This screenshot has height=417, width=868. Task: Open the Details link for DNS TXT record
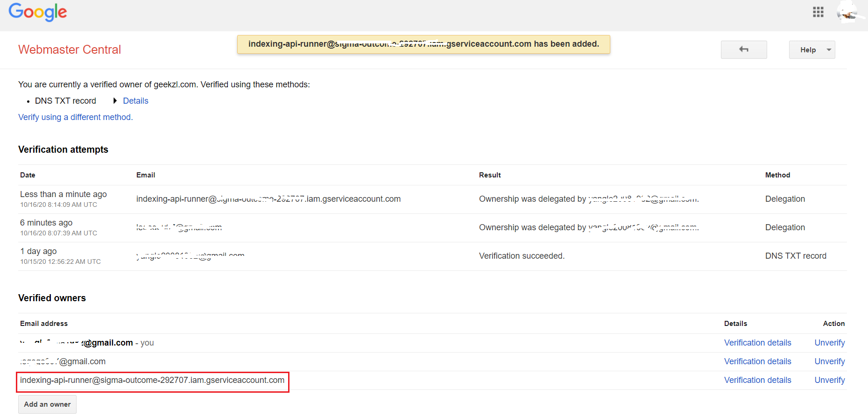pos(135,101)
